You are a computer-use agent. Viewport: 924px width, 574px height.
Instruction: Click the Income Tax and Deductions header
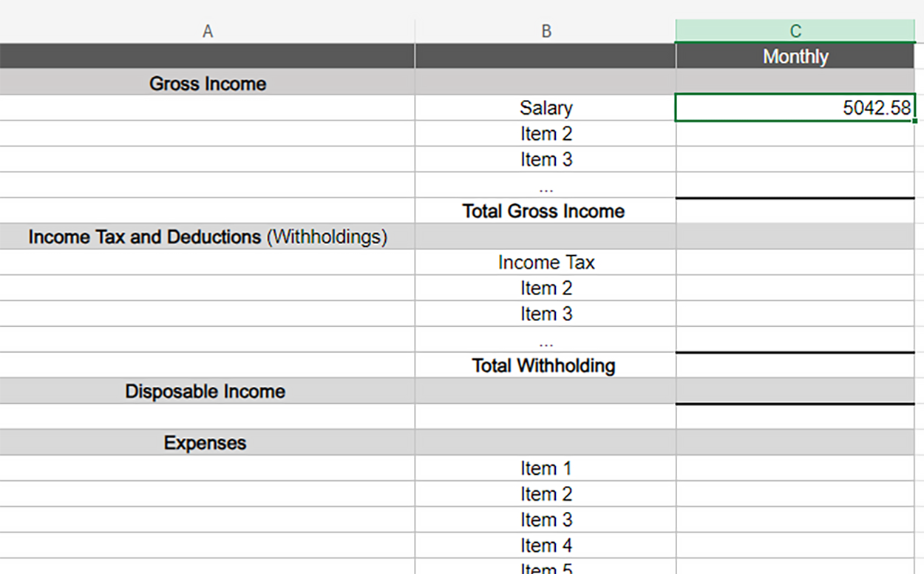(208, 237)
